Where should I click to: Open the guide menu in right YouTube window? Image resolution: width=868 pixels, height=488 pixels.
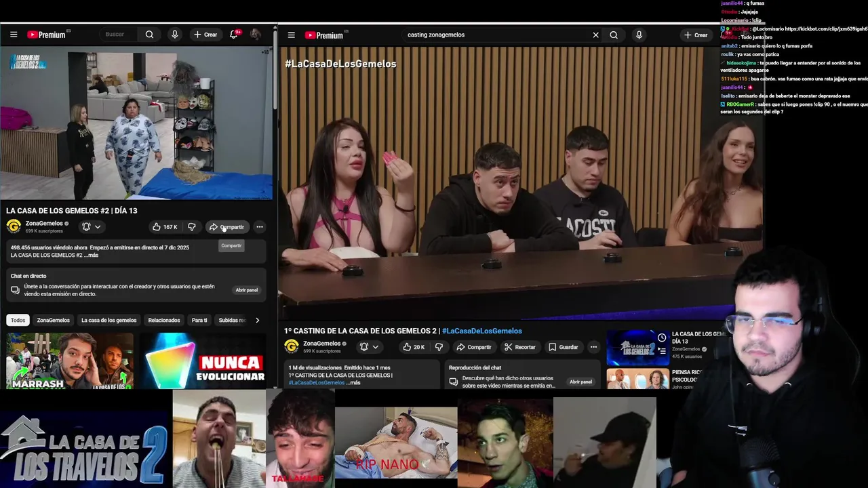point(291,35)
